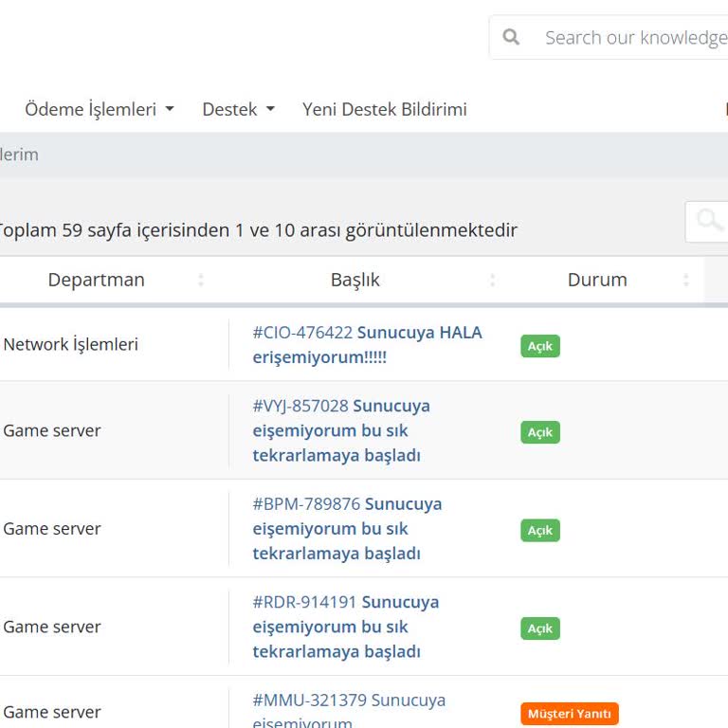Go to Yeni Destek Bildirimi
The height and width of the screenshot is (728, 728).
[384, 109]
